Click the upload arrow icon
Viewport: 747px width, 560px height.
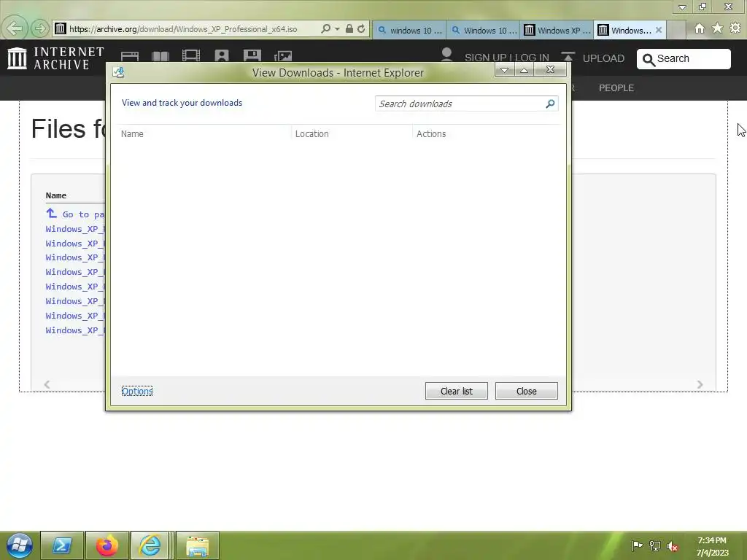click(x=568, y=57)
